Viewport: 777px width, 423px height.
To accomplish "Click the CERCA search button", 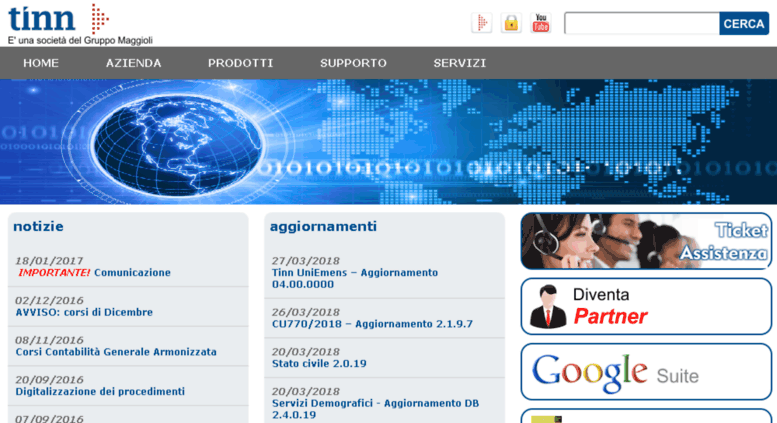I will point(744,24).
